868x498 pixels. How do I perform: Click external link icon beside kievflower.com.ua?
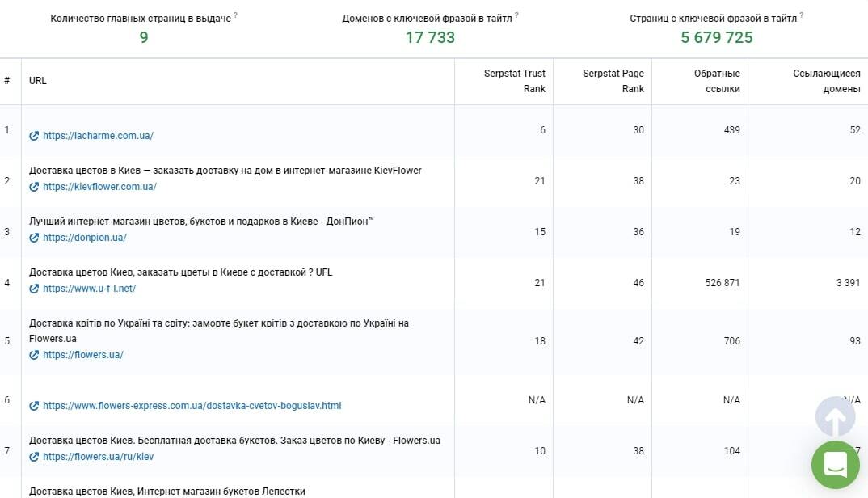[34, 187]
